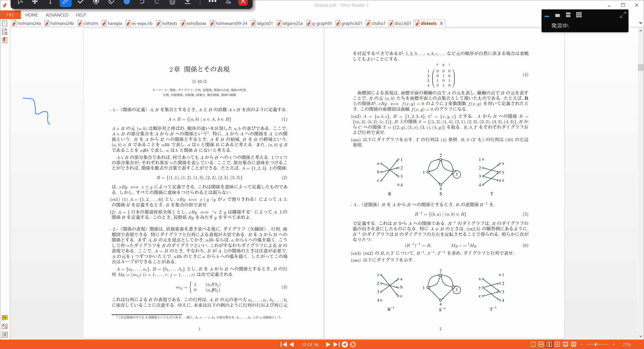This screenshot has width=644, height=349.
Task: Open the bottom list panel in left sidebar
Action: (5, 335)
